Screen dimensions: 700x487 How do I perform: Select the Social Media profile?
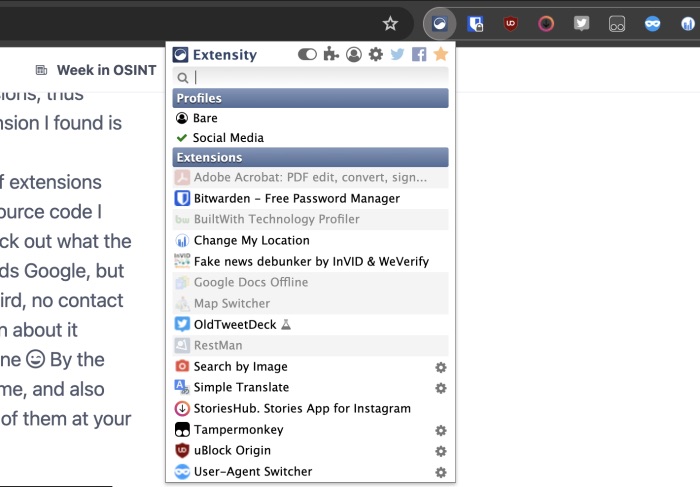pyautogui.click(x=311, y=137)
